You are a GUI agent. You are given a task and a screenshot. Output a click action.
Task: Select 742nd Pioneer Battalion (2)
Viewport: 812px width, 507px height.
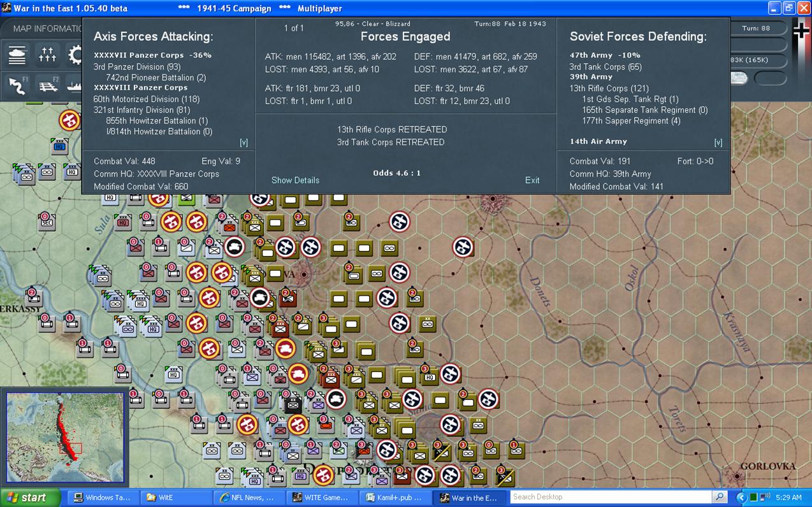click(156, 78)
